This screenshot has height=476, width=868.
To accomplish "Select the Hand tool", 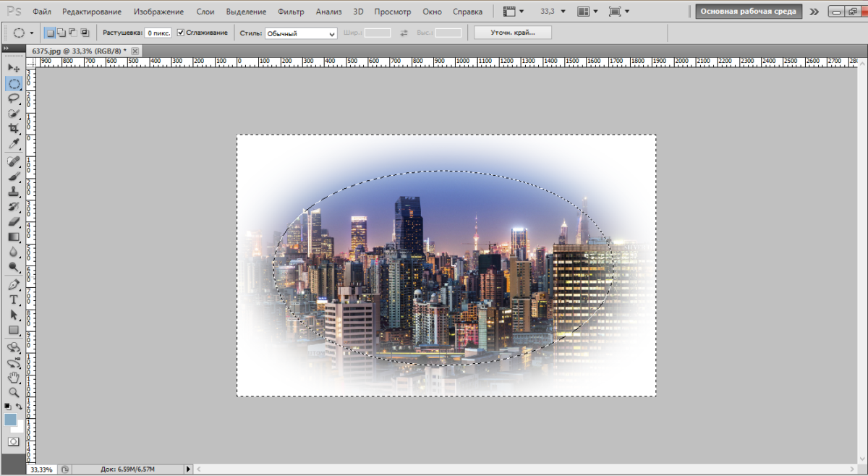I will point(13,377).
